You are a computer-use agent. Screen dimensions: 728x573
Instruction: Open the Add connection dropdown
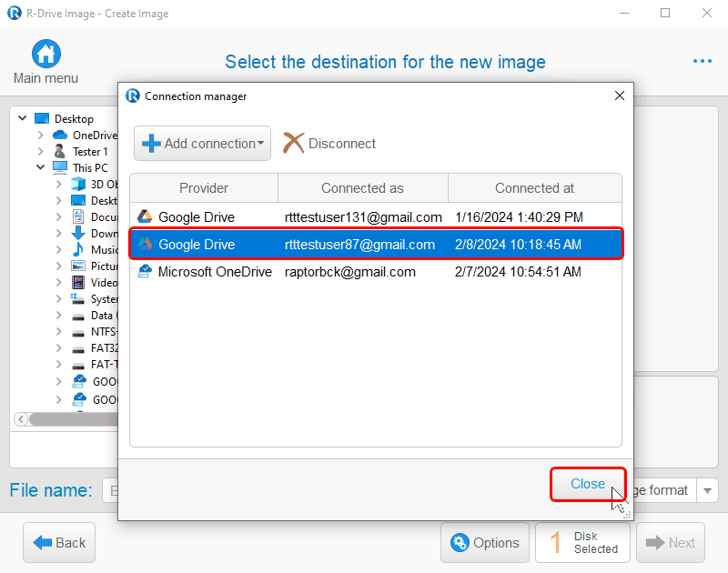260,144
